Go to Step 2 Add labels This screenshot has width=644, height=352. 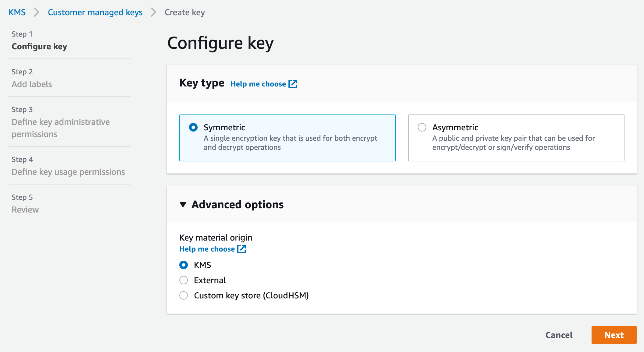pos(32,84)
